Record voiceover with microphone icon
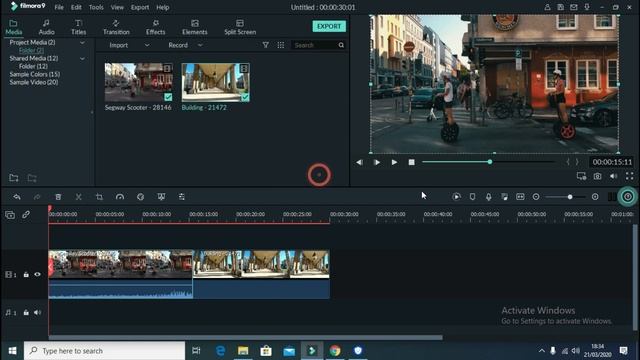Screen dimensions: 640x360 click(488, 197)
